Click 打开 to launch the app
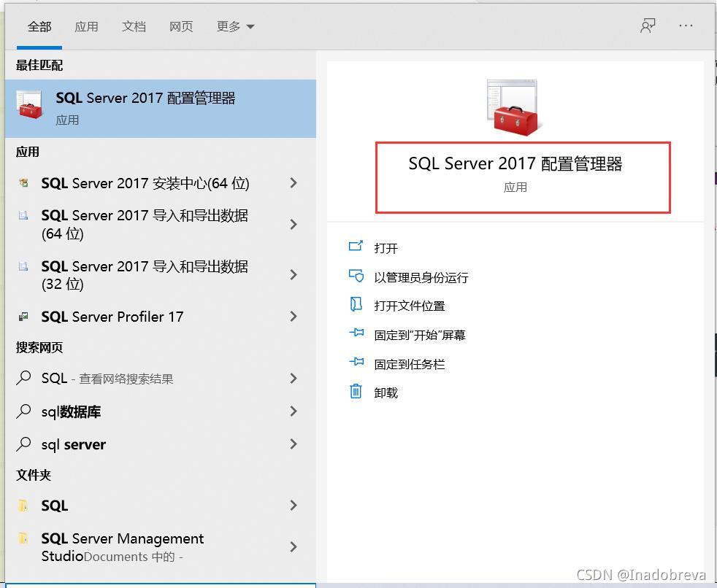The image size is (717, 588). [386, 248]
